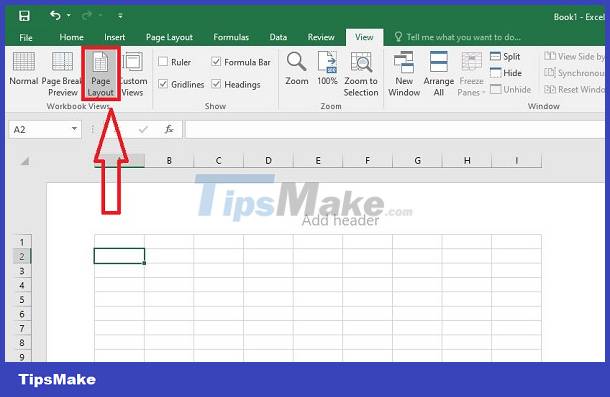610x397 pixels.
Task: Select column B header
Action: pos(169,160)
